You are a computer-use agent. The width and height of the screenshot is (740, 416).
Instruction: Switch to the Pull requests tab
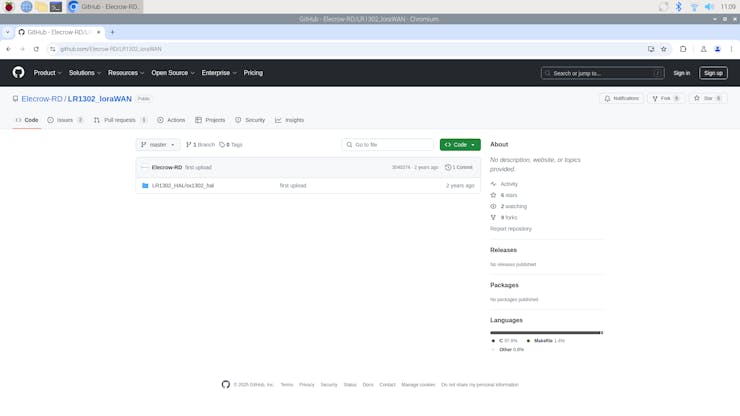coord(120,120)
